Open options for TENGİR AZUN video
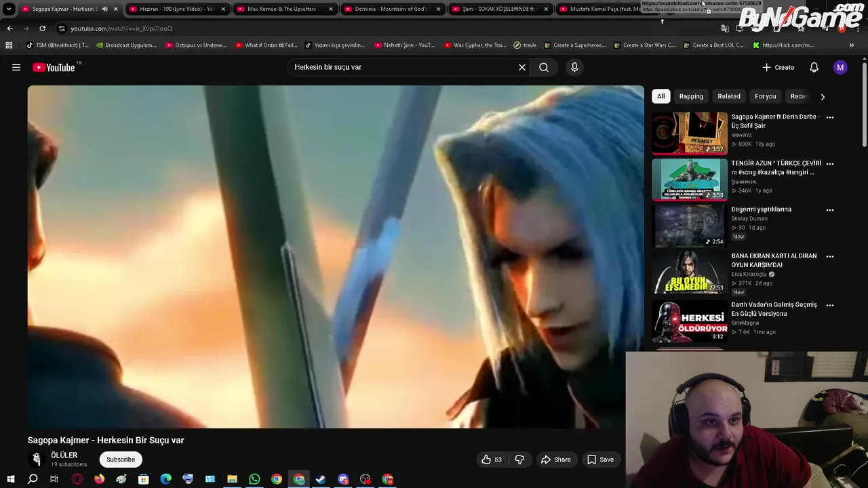Screen dimensions: 868x488 tap(829, 164)
